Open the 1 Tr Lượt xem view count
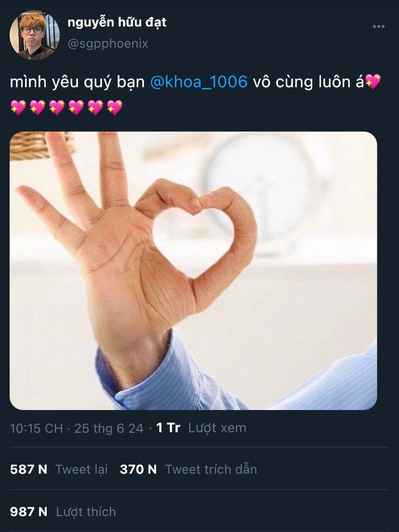Viewport: 399px width, 532px height. tap(201, 428)
